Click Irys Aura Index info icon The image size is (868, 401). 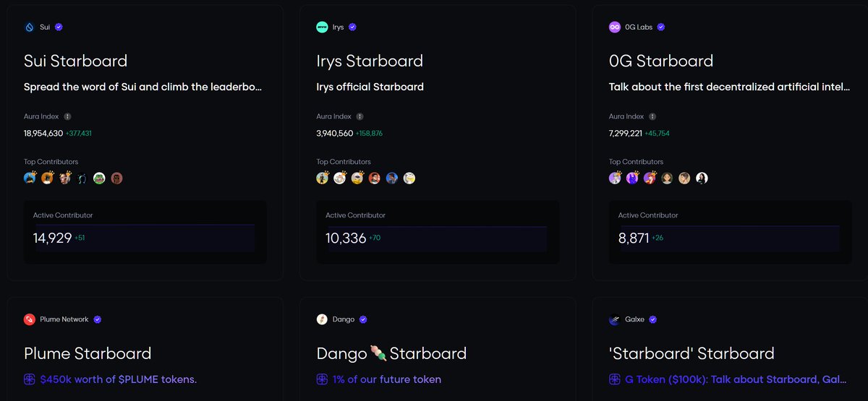(359, 116)
